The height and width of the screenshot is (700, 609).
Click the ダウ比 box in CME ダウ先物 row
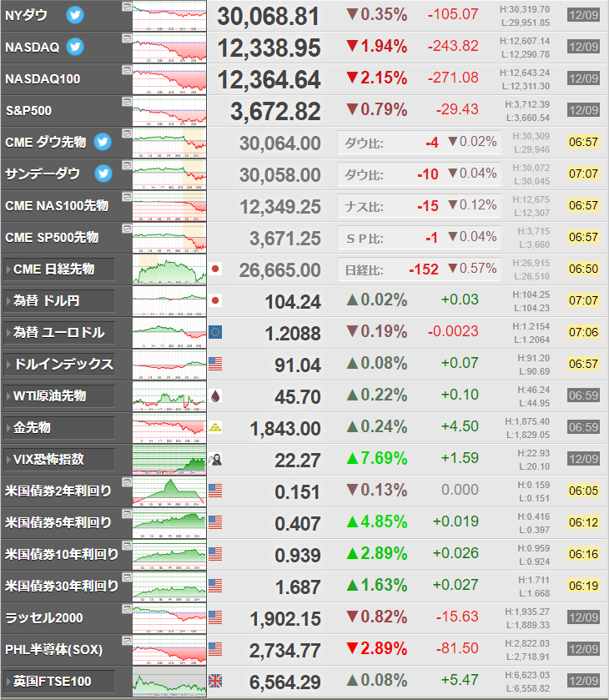419,143
